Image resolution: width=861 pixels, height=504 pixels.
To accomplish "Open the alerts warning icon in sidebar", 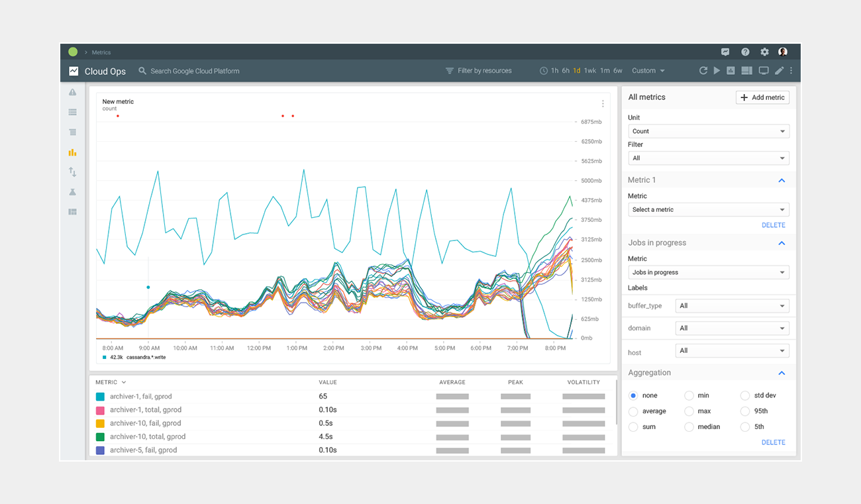I will click(72, 93).
